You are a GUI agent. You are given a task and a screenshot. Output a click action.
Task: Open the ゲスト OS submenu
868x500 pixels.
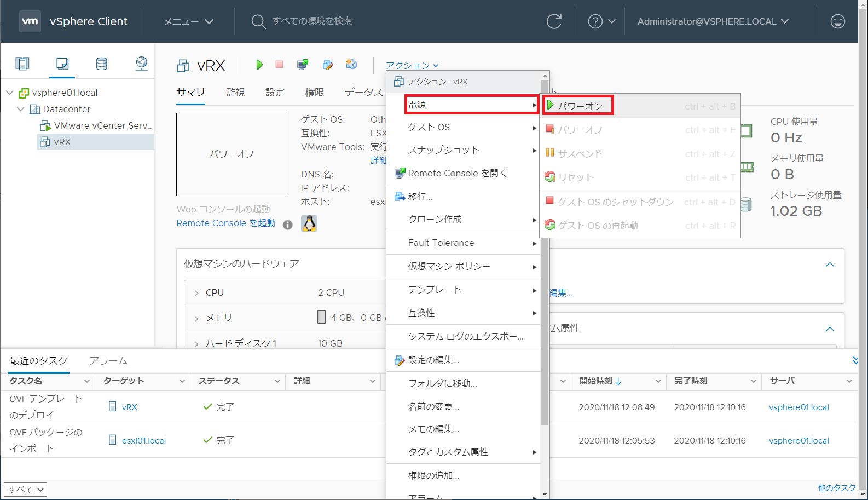click(464, 127)
